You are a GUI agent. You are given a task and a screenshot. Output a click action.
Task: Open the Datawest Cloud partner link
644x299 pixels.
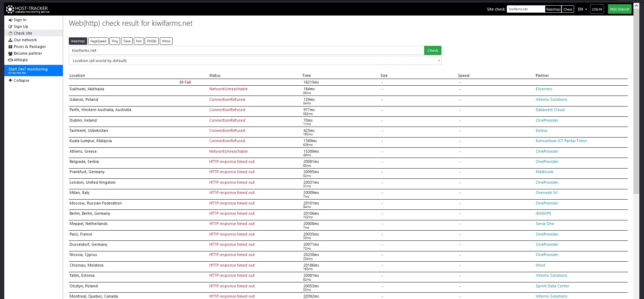(550, 110)
